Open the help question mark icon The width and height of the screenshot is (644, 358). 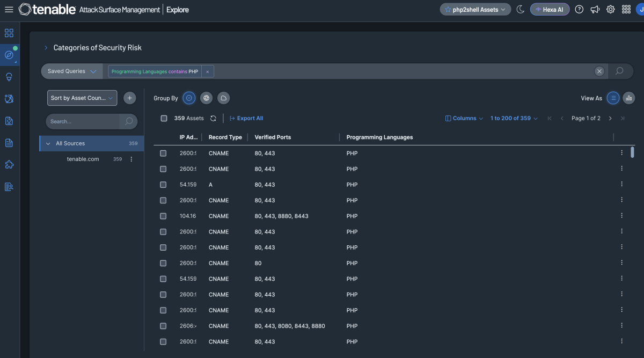pyautogui.click(x=579, y=10)
